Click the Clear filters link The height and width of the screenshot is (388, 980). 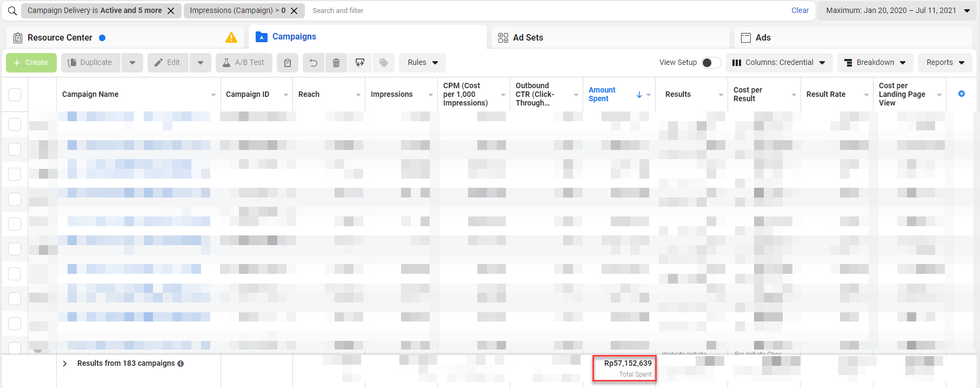(x=800, y=10)
